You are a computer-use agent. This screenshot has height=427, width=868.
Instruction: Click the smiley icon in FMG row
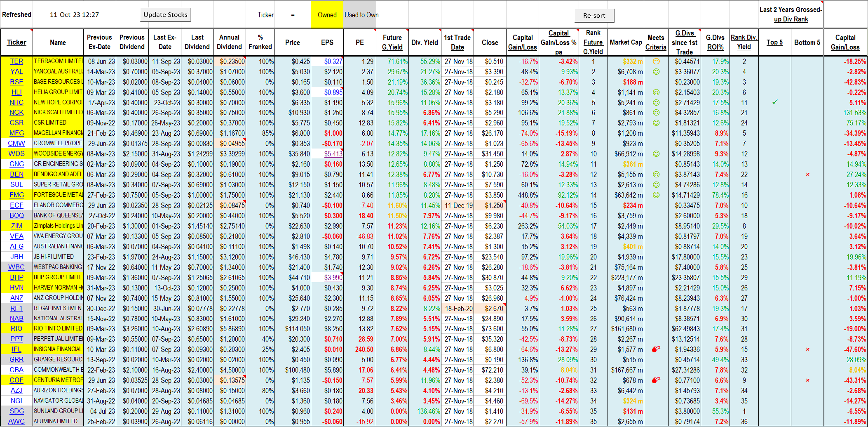pyautogui.click(x=656, y=195)
